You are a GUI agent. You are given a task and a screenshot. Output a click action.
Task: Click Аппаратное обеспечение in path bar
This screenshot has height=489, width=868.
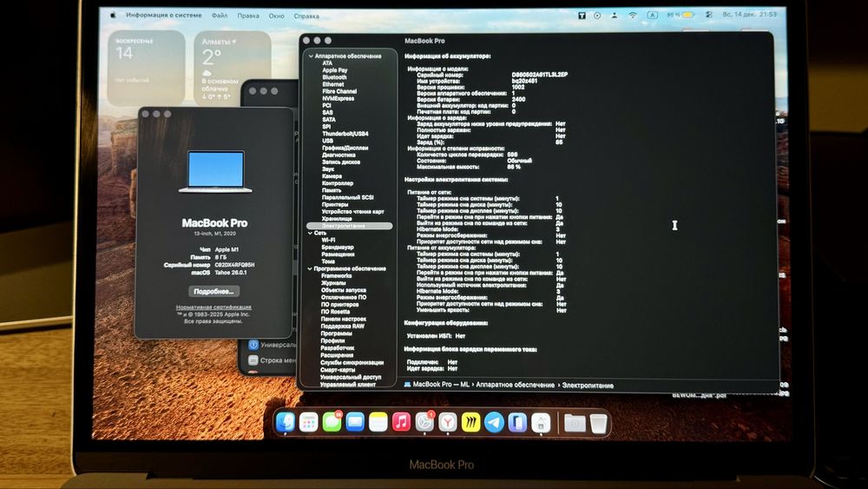[x=515, y=385]
